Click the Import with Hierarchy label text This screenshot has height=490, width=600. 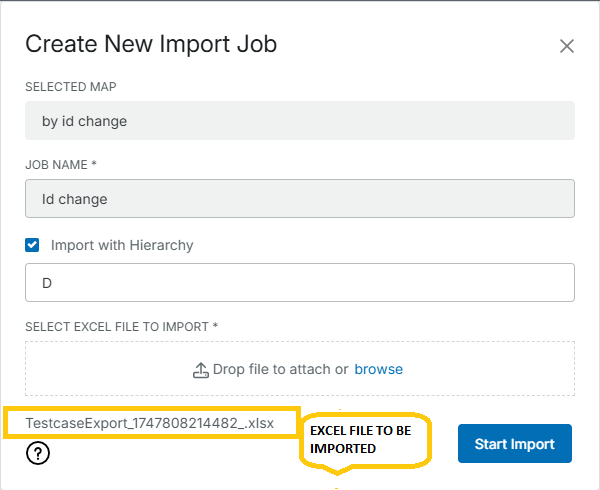[x=121, y=244]
